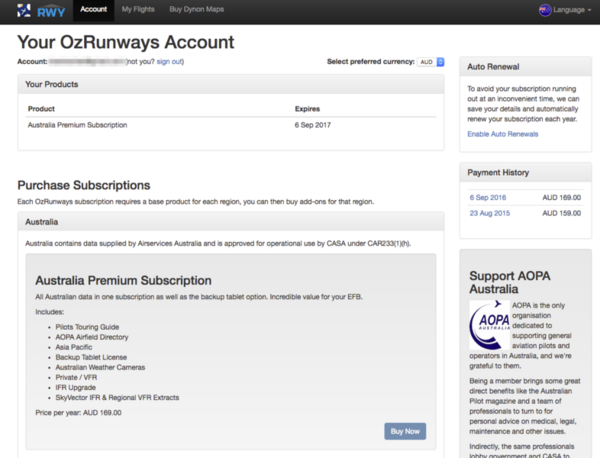The height and width of the screenshot is (458, 600).
Task: Click the Your Products panel header
Action: pyautogui.click(x=230, y=84)
